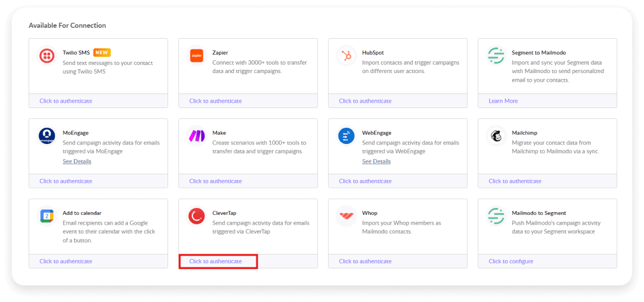Click the Add to calendar Google icon
Image resolution: width=644 pixels, height=302 pixels.
point(47,216)
